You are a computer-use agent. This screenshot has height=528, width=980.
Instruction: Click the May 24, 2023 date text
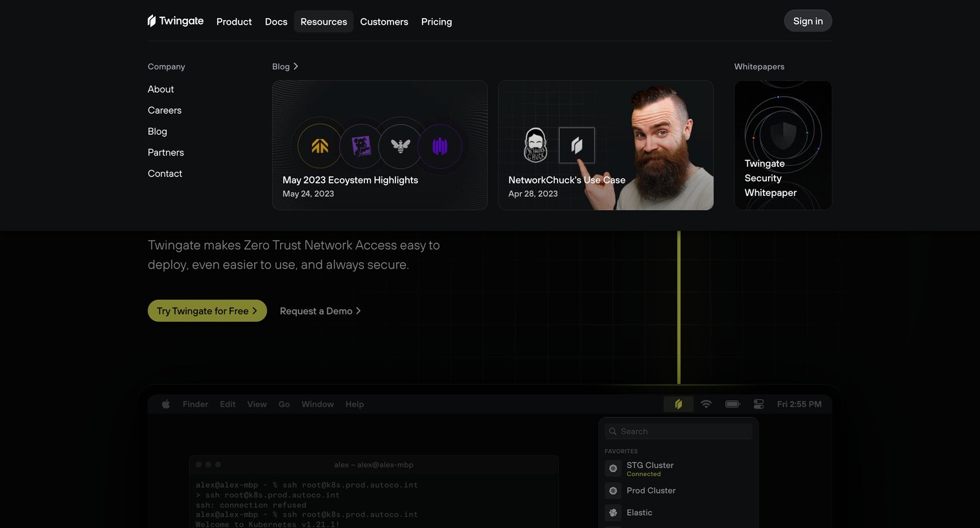[x=309, y=193]
